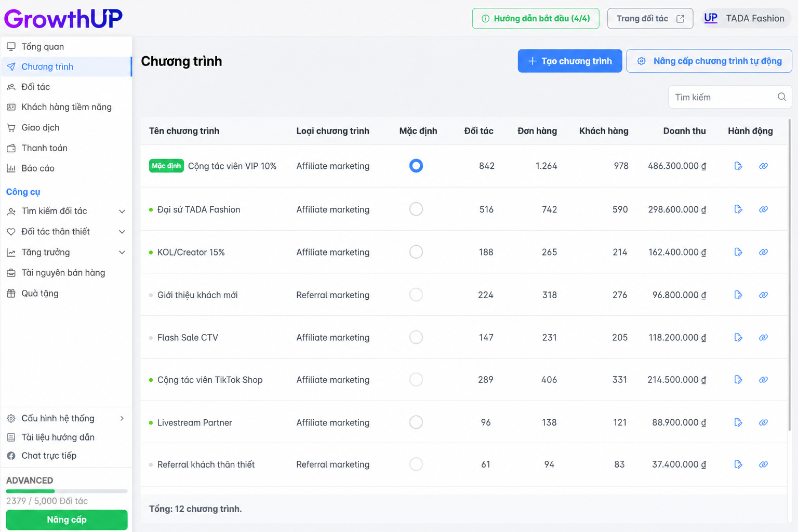
Task: Click edit icon for Cộng tác viên VIP 10%
Action: [738, 166]
